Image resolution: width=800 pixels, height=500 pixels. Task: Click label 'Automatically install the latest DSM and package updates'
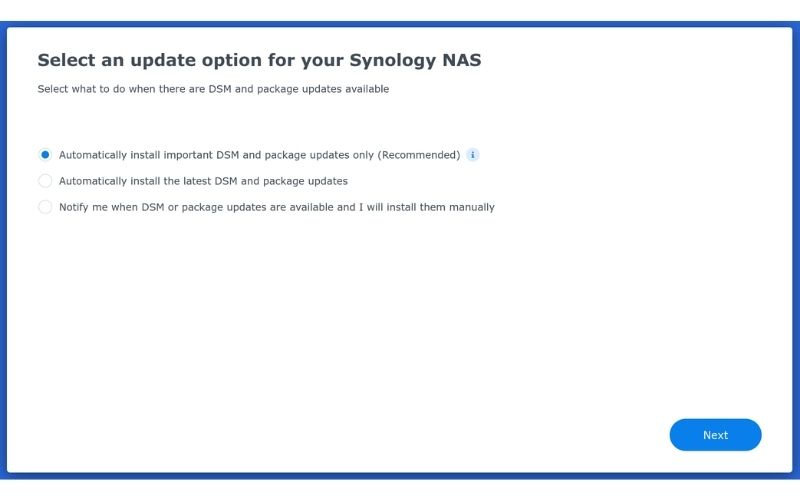203,181
